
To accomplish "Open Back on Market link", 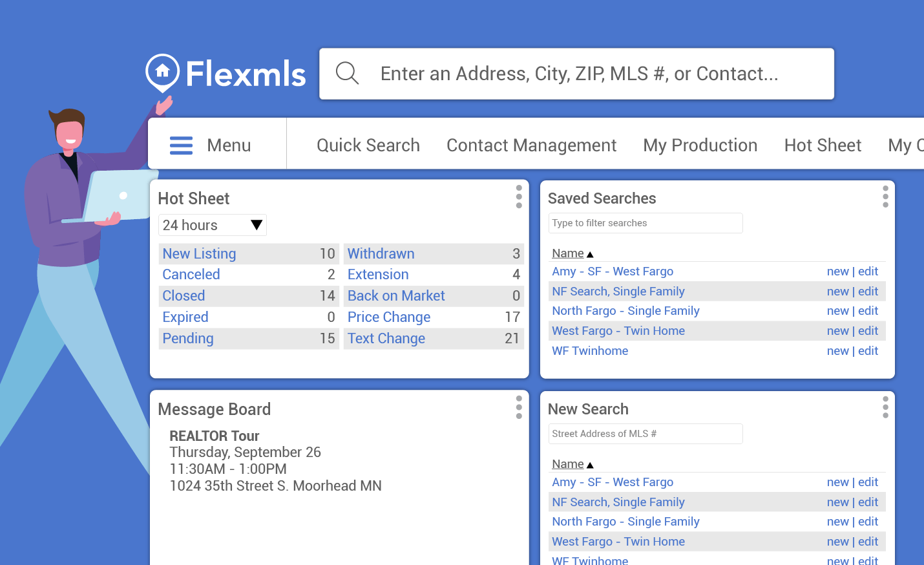I will pyautogui.click(x=396, y=295).
